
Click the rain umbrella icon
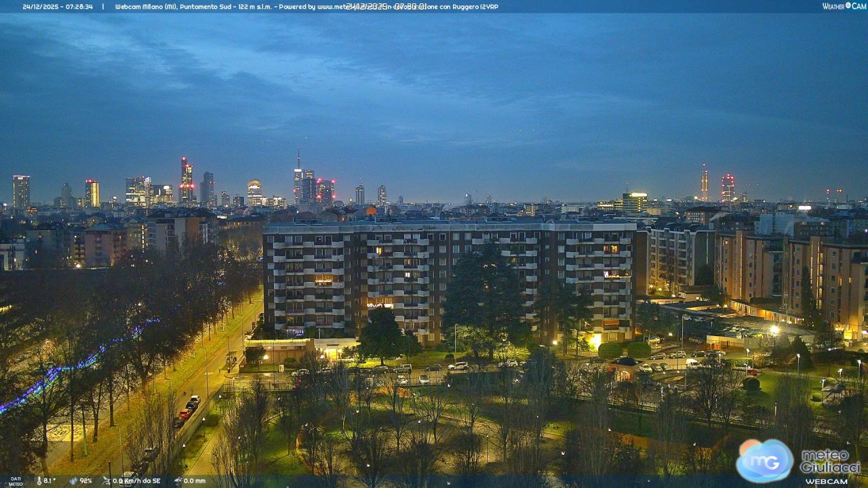(x=178, y=481)
